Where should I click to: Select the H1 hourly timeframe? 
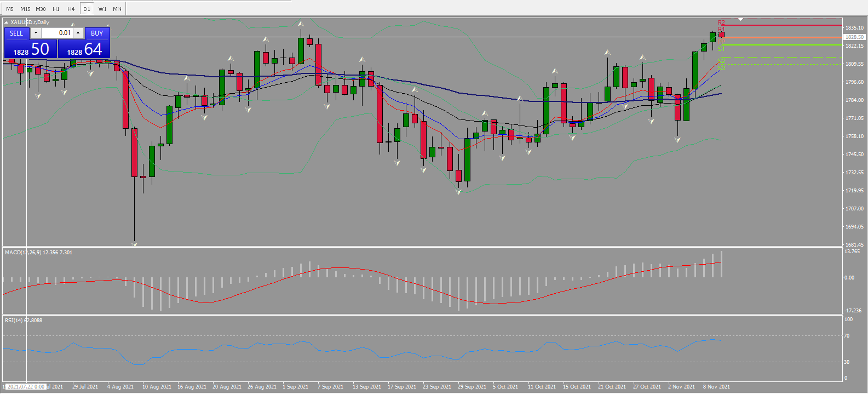point(56,9)
